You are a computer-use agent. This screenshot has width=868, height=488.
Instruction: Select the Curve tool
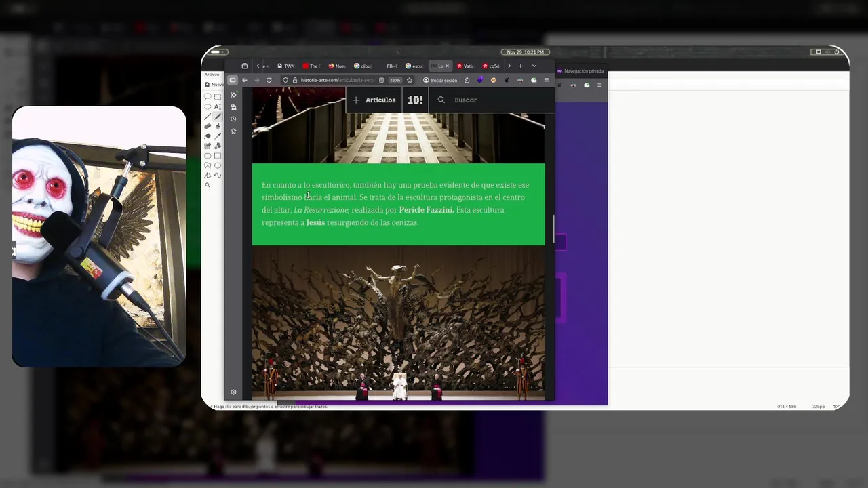click(x=218, y=176)
